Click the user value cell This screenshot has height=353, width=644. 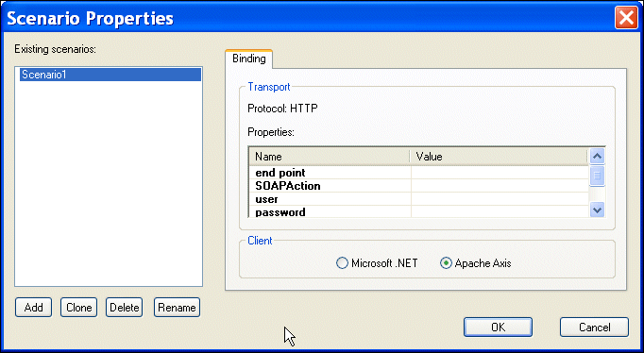click(x=500, y=199)
